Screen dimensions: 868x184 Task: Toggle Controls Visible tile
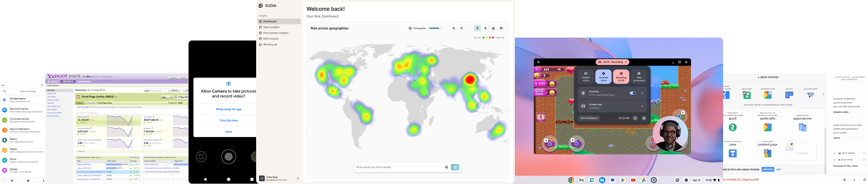(603, 77)
